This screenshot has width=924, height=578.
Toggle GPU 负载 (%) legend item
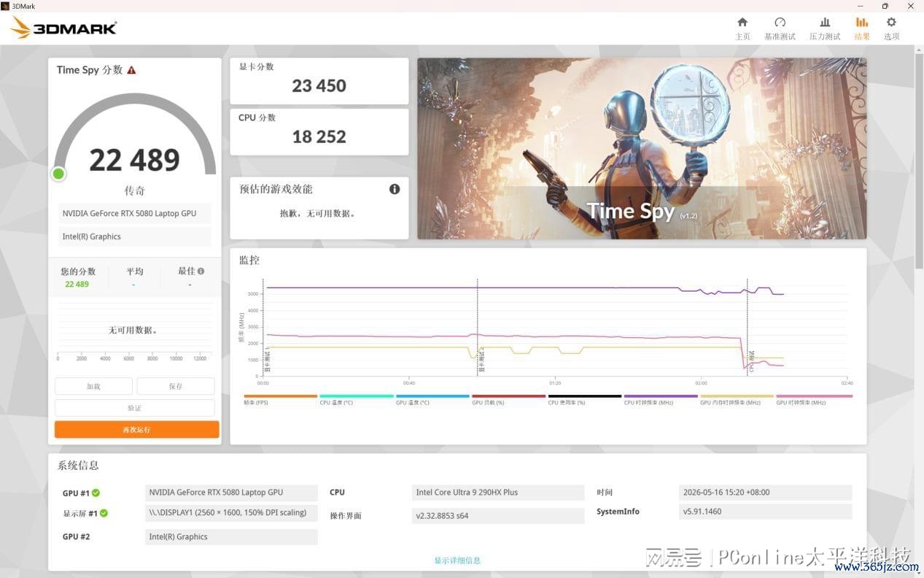pos(508,399)
